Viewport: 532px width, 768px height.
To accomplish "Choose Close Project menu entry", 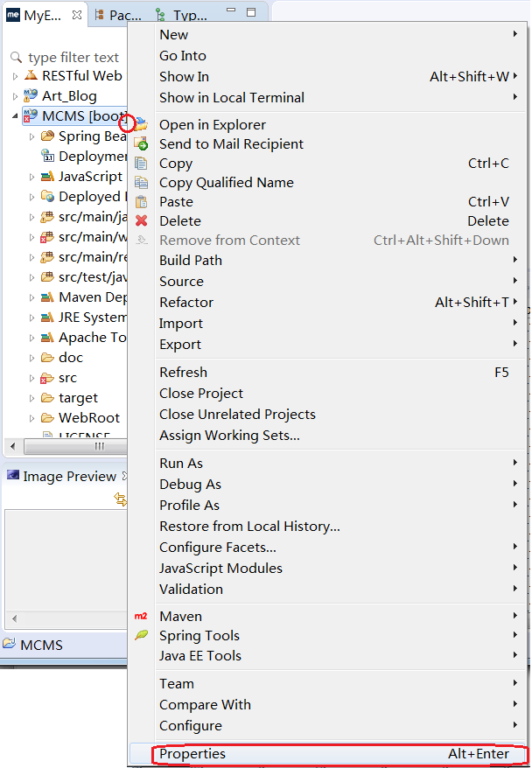I will [329, 394].
